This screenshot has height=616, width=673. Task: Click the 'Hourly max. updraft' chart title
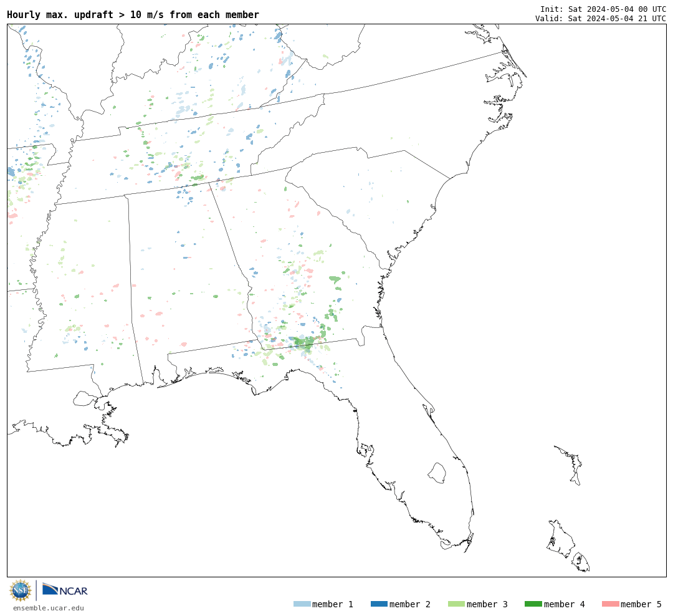pos(133,15)
